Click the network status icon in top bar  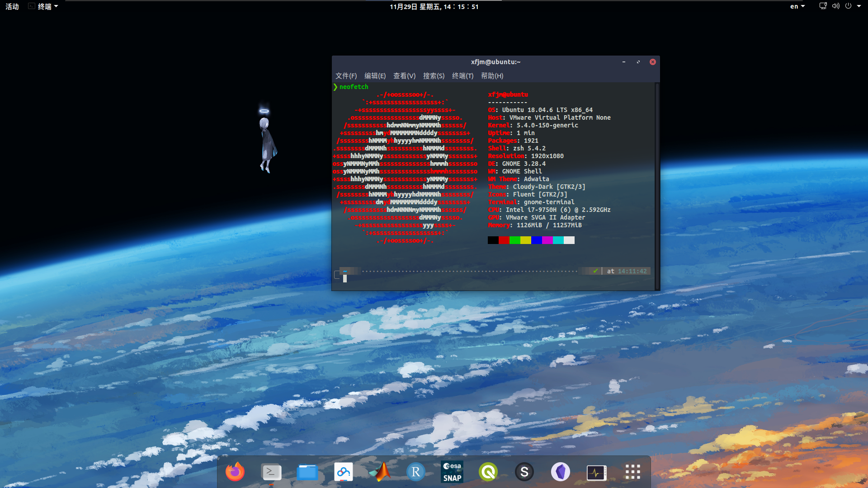point(823,6)
